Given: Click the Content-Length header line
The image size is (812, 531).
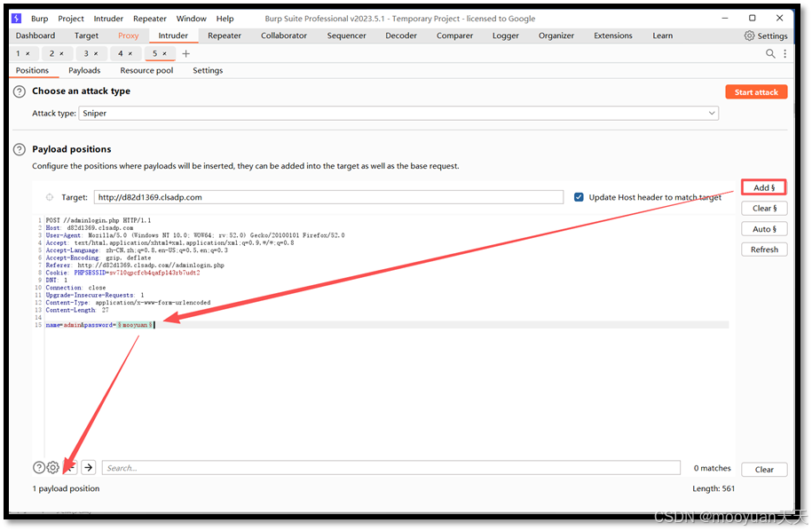Looking at the screenshot, I should (x=77, y=310).
